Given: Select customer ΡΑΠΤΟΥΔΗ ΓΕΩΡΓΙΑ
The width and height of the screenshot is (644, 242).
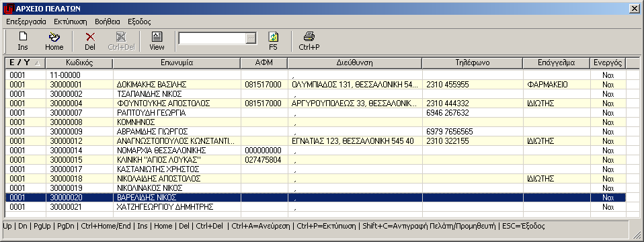Looking at the screenshot, I should pos(151,112).
